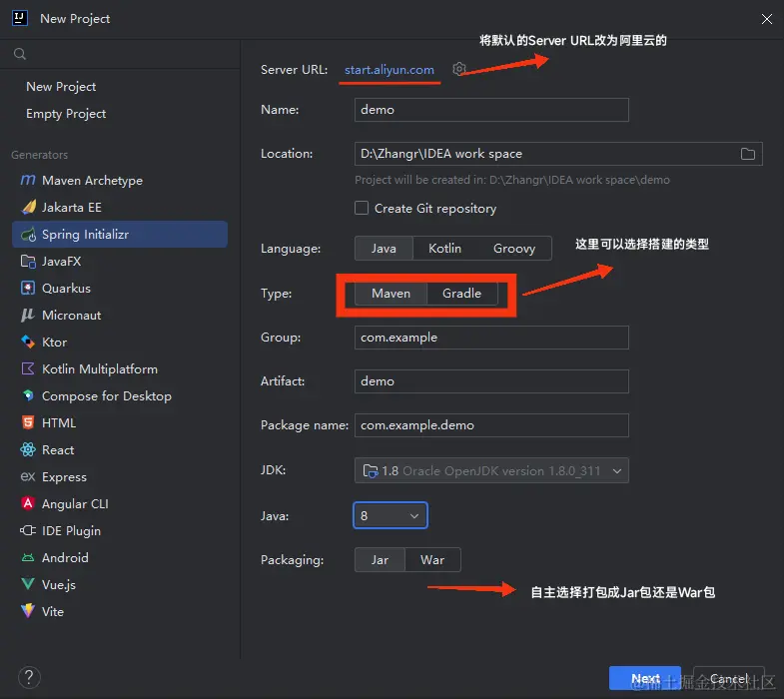Click the Location path field
Screen dimensions: 784x699
coord(558,154)
